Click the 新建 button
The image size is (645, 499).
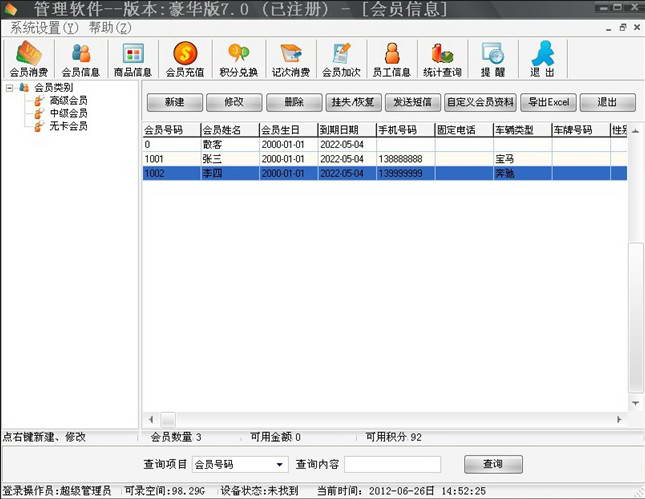click(175, 102)
